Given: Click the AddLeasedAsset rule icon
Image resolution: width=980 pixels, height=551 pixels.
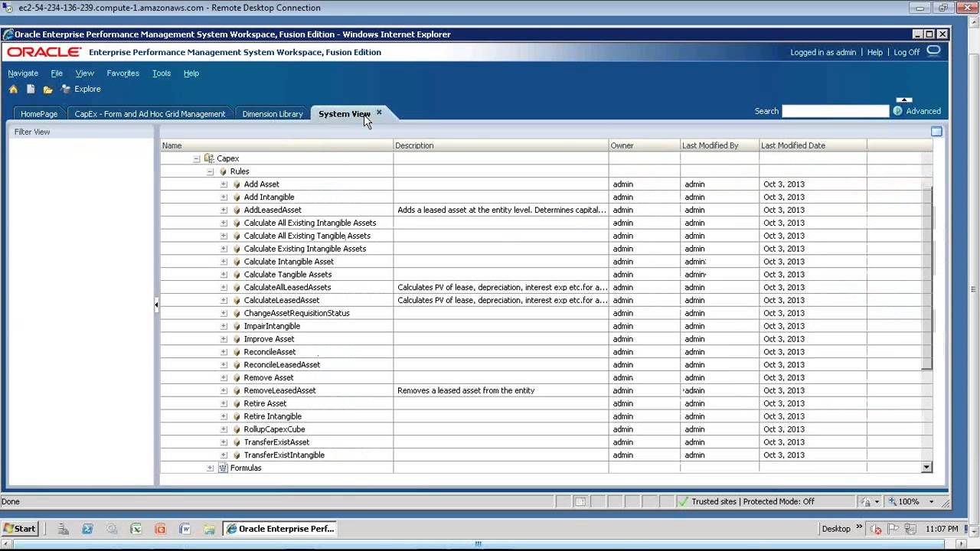Looking at the screenshot, I should coord(237,210).
